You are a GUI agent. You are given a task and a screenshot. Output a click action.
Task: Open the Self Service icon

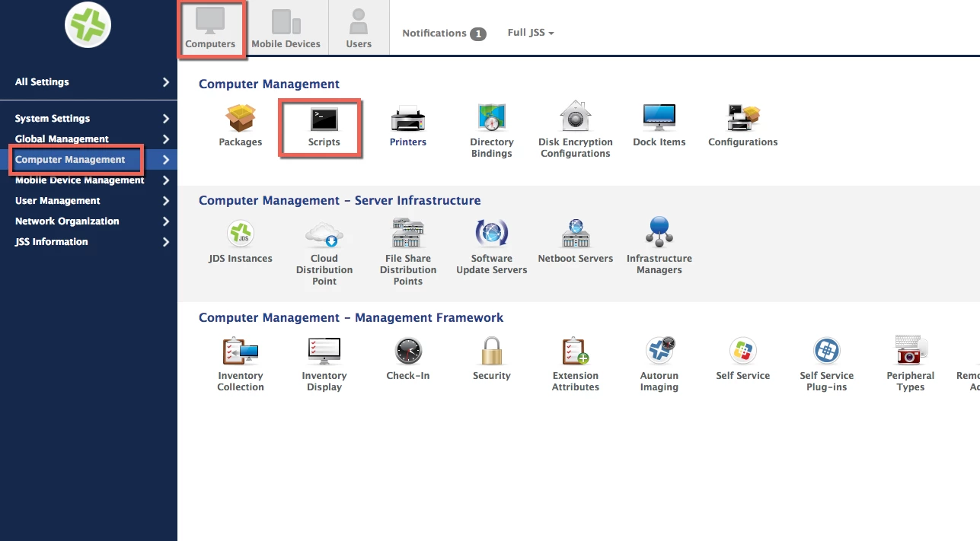743,351
